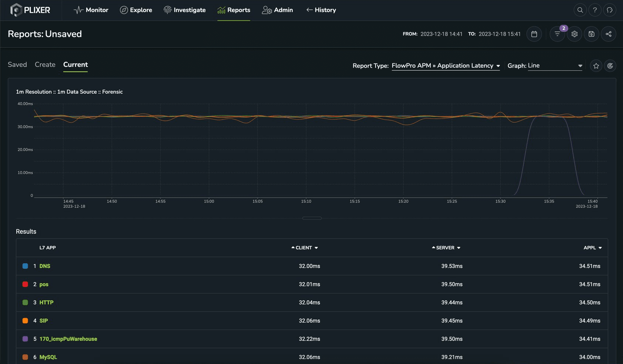Image resolution: width=623 pixels, height=364 pixels.
Task: Open the CLIENT column dropdown arrow
Action: click(316, 248)
